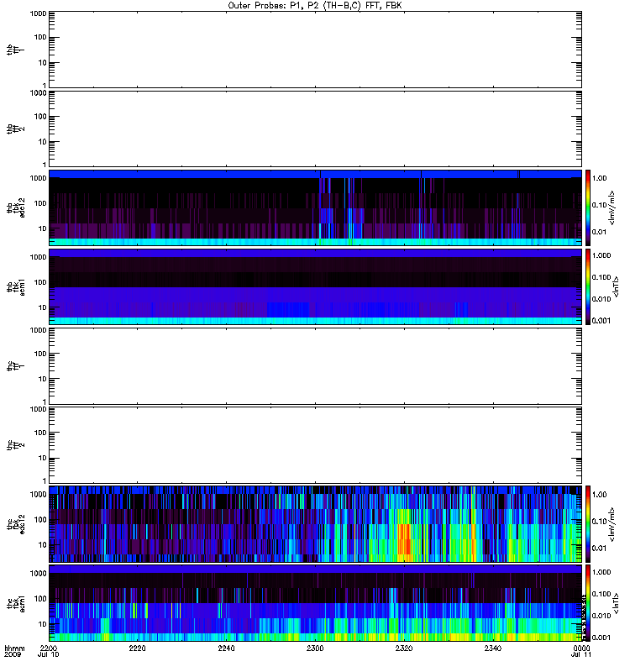630x672 pixels.
Task: Click the '<|mV/m|>' unit label beside thc edc12 color bar
Action: tap(612, 524)
